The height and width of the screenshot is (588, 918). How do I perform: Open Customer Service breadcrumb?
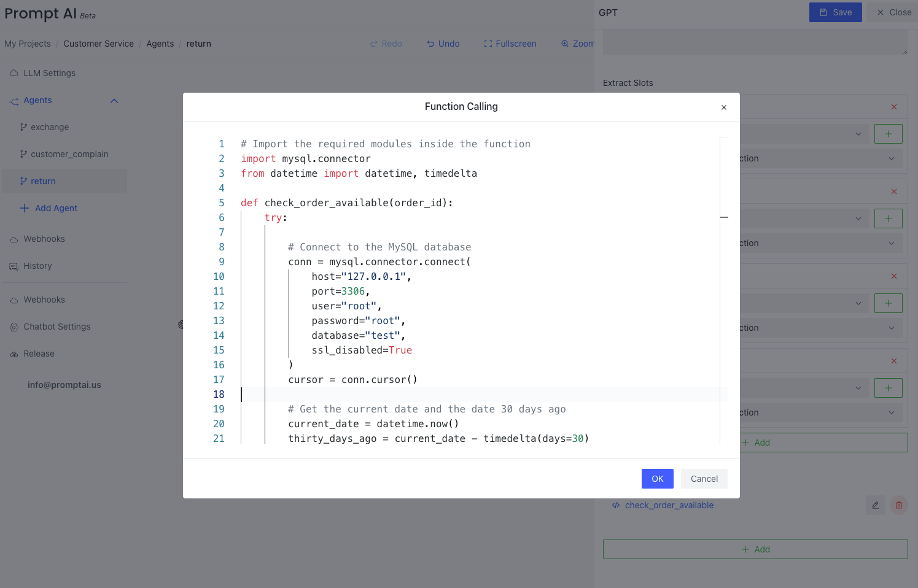pyautogui.click(x=98, y=44)
